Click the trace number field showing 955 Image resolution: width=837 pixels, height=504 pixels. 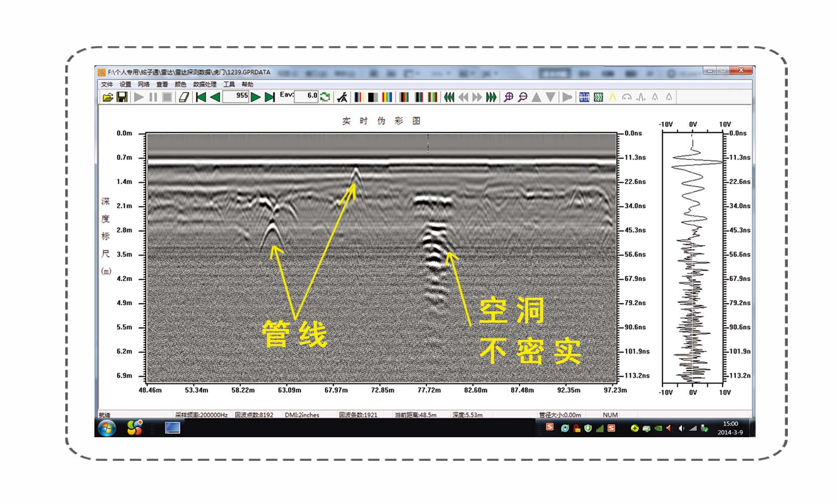pyautogui.click(x=235, y=96)
